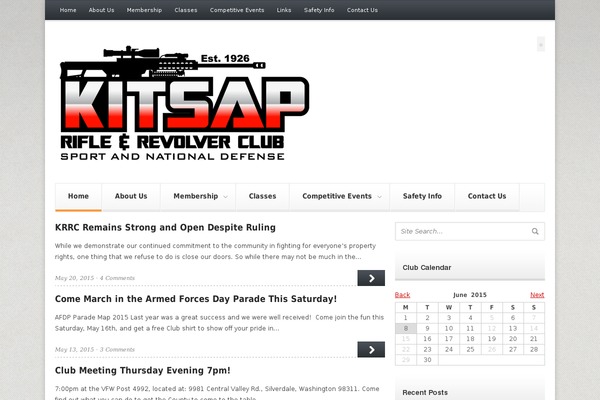This screenshot has height=400, width=600.
Task: Click Contact Us in the top dark bar
Action: (x=362, y=10)
